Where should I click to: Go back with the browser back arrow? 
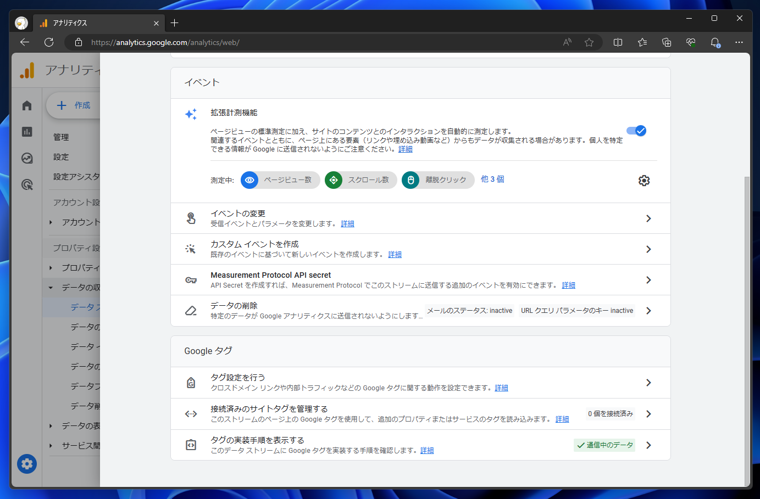click(x=25, y=42)
